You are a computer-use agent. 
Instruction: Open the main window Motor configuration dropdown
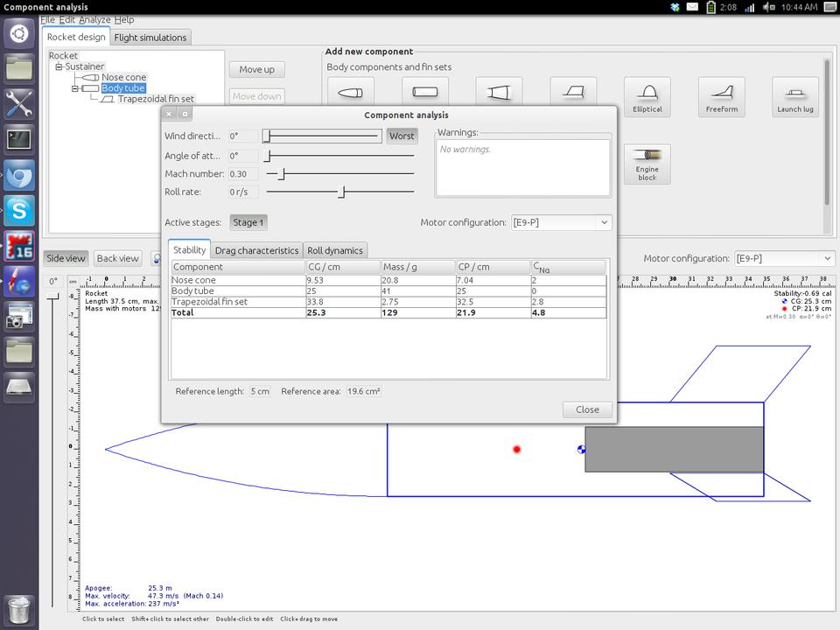(x=783, y=258)
